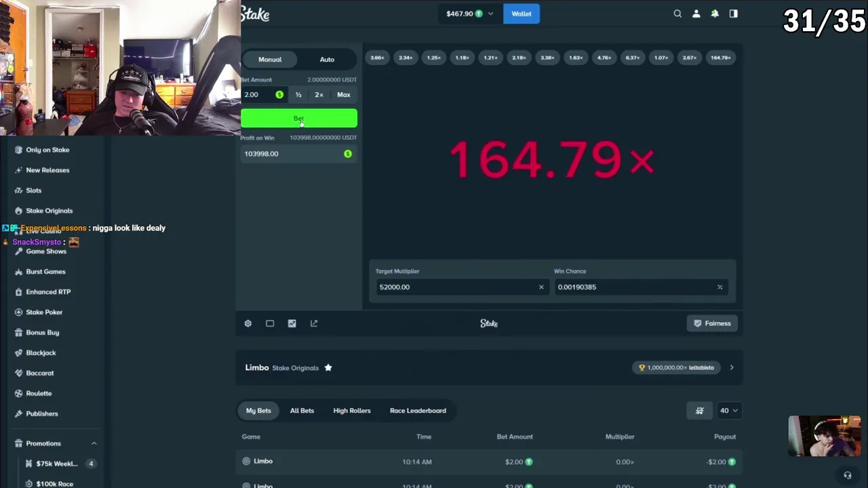Image resolution: width=868 pixels, height=488 pixels.
Task: Expand the 1,000,000.00x top win arrow
Action: pyautogui.click(x=732, y=367)
